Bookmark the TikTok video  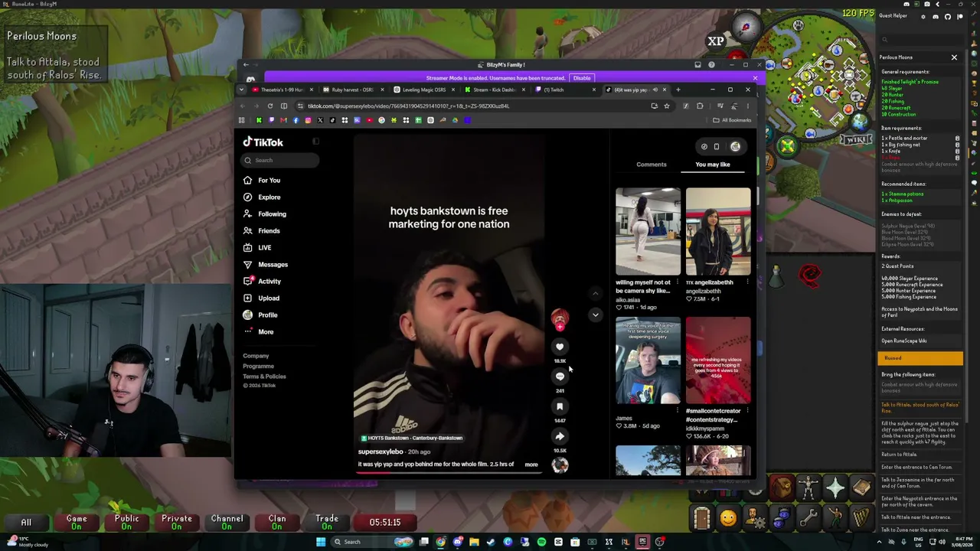(560, 406)
